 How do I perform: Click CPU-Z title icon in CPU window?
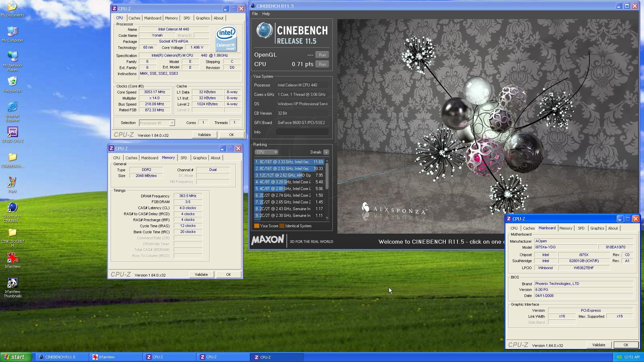pyautogui.click(x=114, y=9)
